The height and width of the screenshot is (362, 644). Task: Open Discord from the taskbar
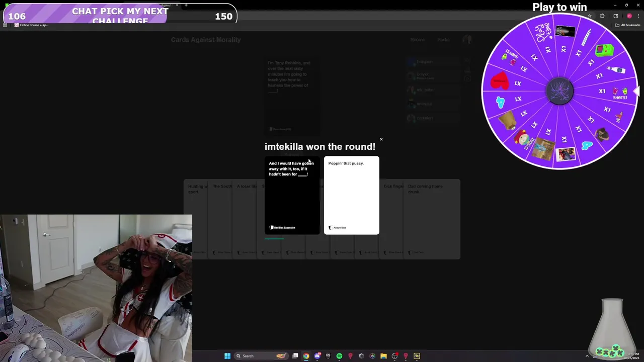click(317, 356)
